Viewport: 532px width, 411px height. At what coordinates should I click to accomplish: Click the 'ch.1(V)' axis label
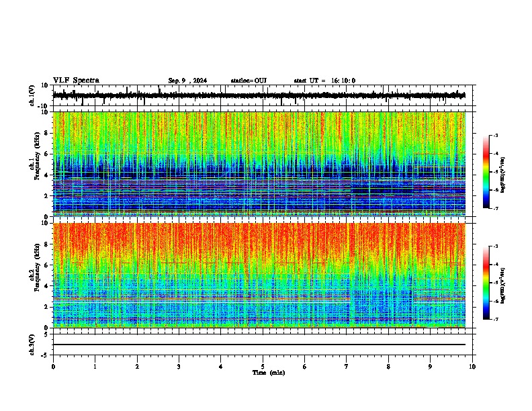click(32, 95)
